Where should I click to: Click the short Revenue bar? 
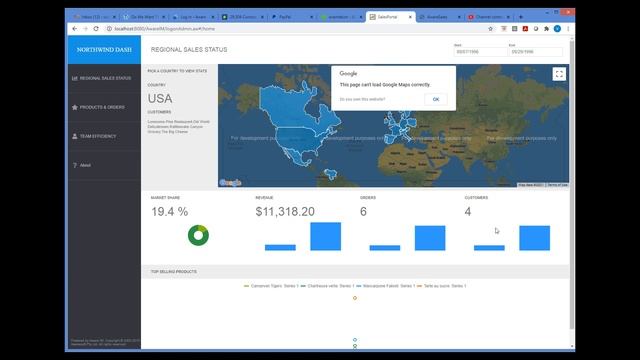click(280, 247)
